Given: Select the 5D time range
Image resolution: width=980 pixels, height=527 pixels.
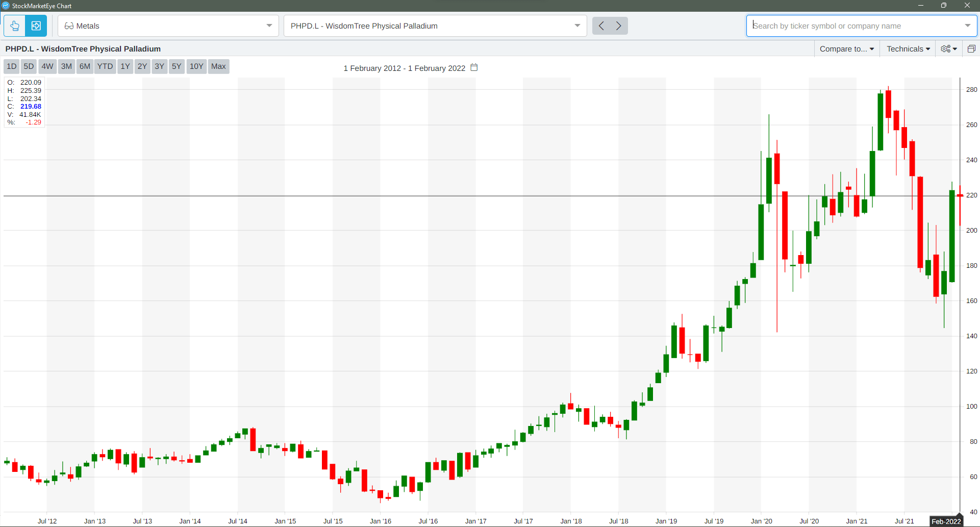Looking at the screenshot, I should (x=29, y=66).
